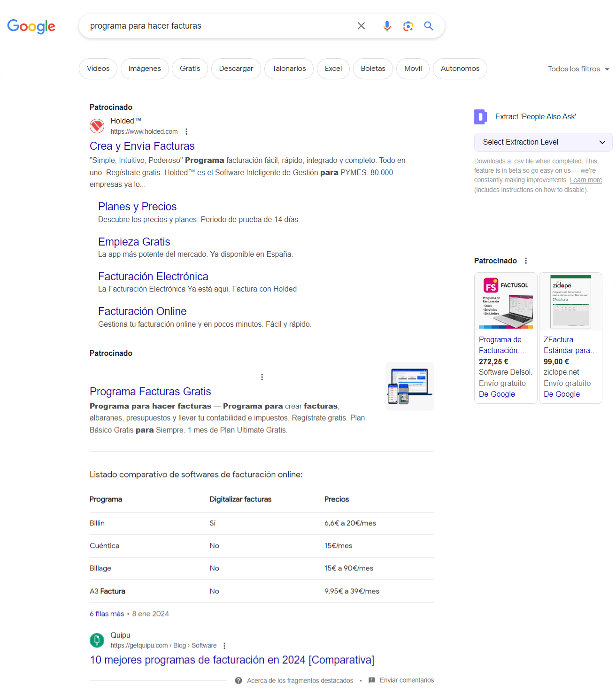The width and height of the screenshot is (616, 700).
Task: Open Google Lens image search icon
Action: click(408, 26)
